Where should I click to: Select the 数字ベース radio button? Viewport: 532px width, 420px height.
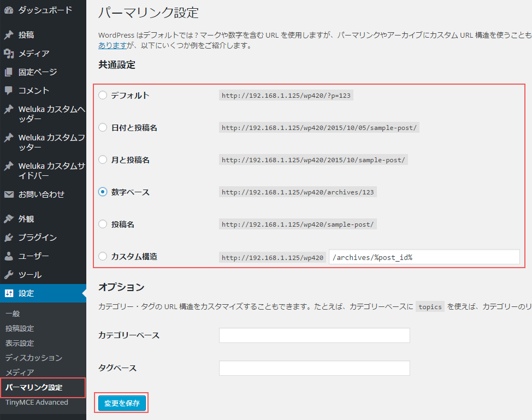tap(103, 192)
